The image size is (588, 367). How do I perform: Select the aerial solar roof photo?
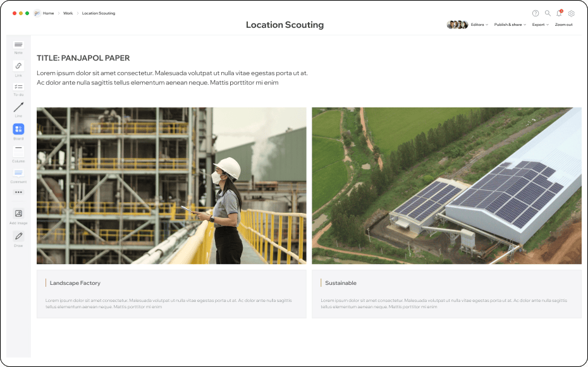446,186
